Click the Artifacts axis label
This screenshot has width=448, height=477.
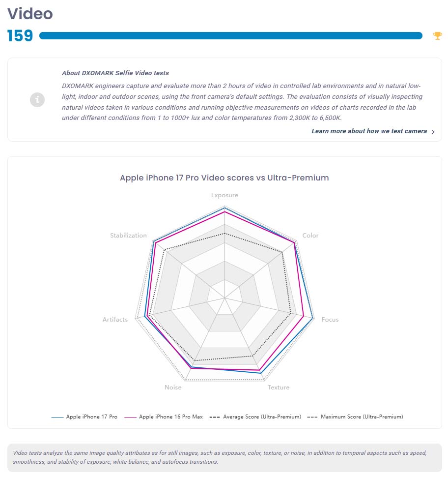coord(115,320)
